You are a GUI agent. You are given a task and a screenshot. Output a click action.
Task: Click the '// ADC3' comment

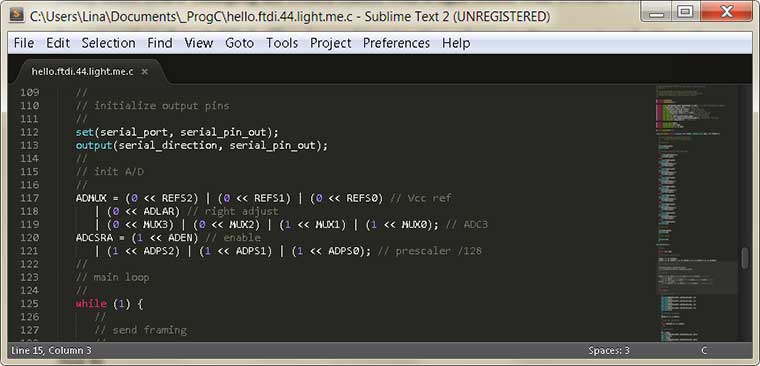pyautogui.click(x=467, y=224)
